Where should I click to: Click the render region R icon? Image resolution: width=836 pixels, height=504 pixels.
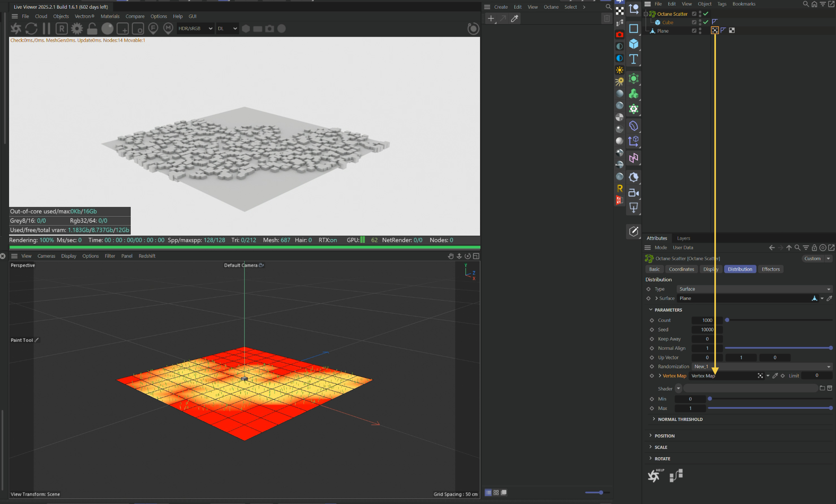point(61,29)
